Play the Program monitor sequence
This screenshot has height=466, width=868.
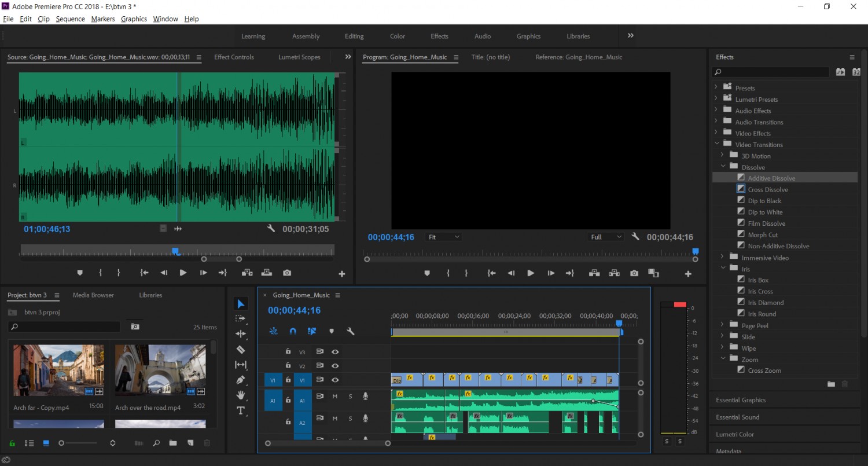[x=531, y=273]
